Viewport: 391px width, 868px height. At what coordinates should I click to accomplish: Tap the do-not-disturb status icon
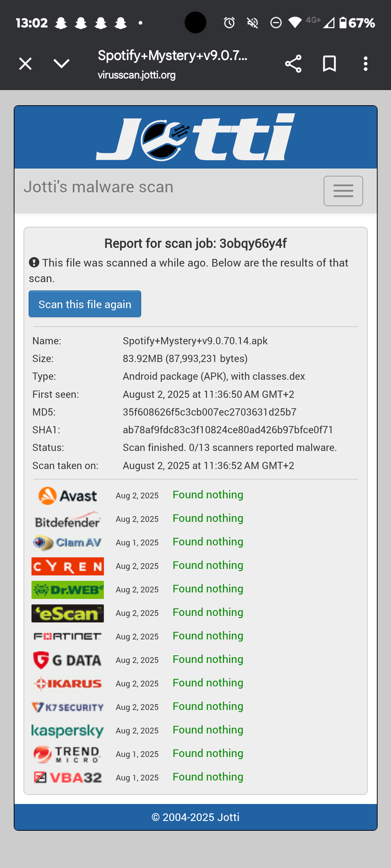[276, 23]
